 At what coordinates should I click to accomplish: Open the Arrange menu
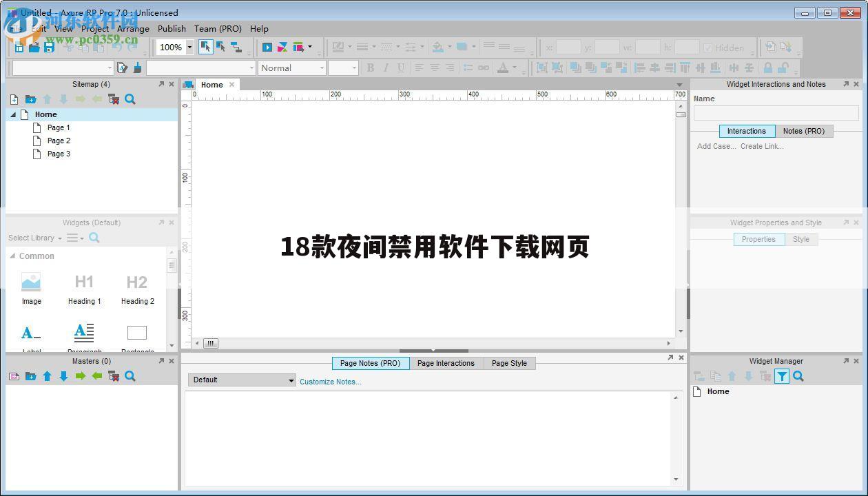coord(133,28)
